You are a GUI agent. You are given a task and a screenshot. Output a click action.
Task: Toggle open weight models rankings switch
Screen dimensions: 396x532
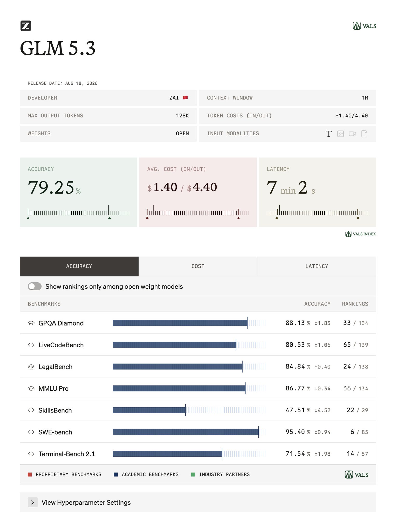pyautogui.click(x=35, y=287)
